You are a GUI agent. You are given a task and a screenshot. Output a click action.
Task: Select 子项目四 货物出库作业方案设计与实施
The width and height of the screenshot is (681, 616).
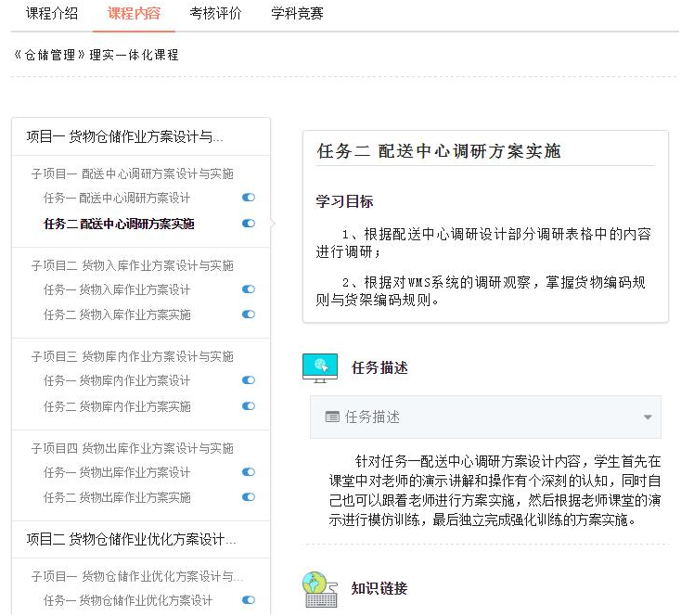[x=133, y=448]
